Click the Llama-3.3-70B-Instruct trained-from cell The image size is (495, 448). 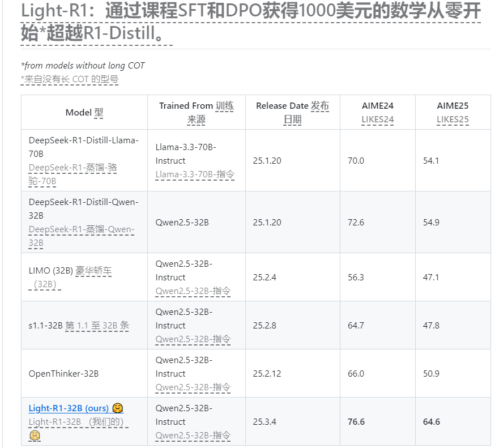195,160
